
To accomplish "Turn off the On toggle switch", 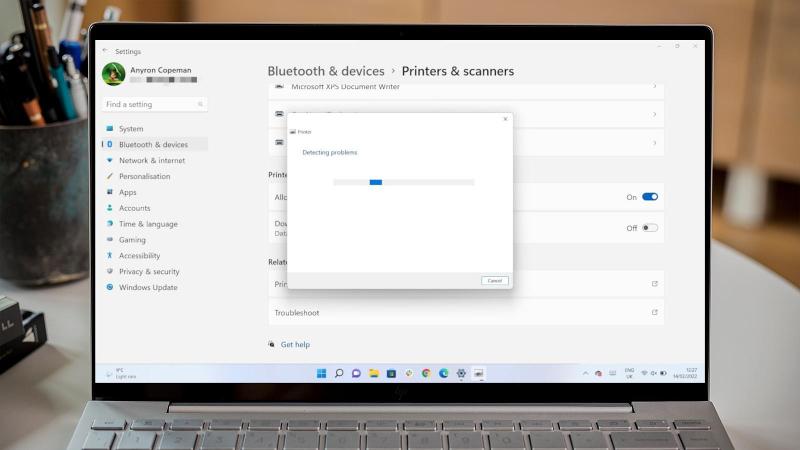I will pyautogui.click(x=650, y=197).
